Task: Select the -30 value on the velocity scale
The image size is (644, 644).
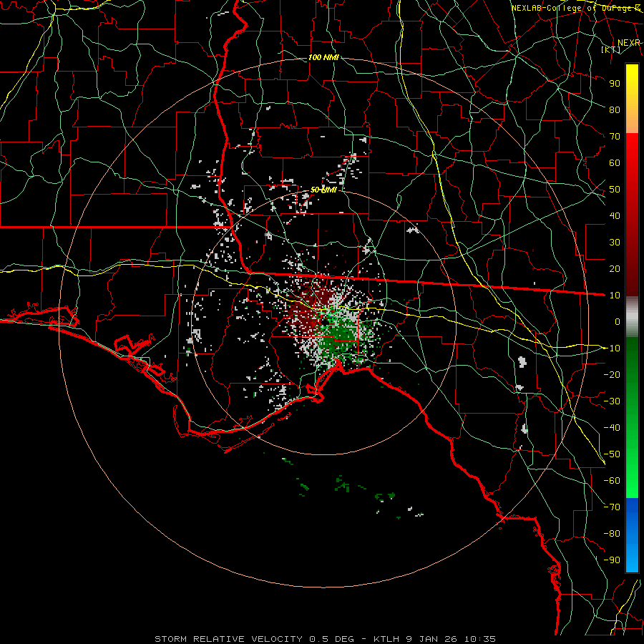Action: click(612, 401)
